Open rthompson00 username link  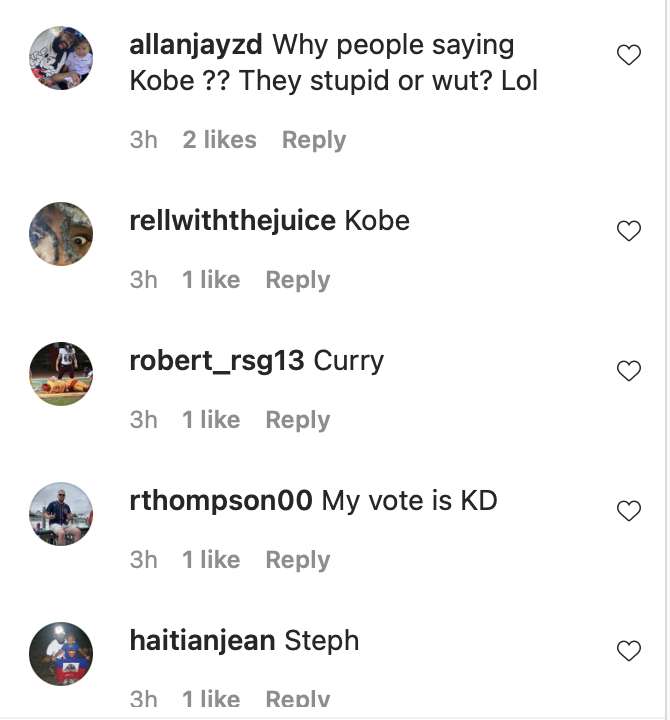[221, 500]
